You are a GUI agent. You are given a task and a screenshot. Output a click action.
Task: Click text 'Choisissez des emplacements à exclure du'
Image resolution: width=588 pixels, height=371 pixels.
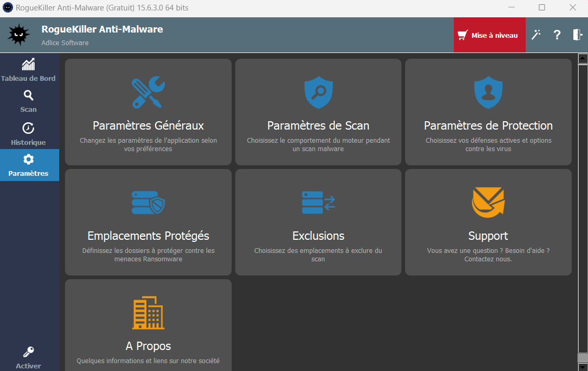tap(319, 250)
